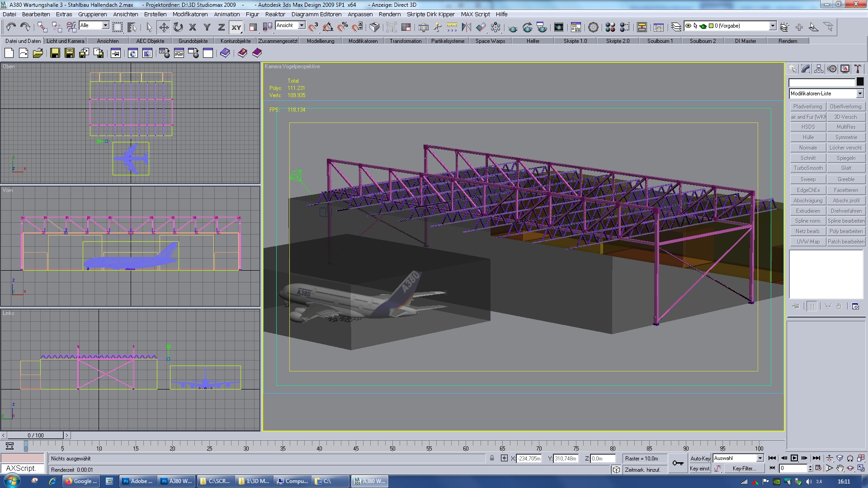Click the Undo arrow icon

click(x=11, y=28)
